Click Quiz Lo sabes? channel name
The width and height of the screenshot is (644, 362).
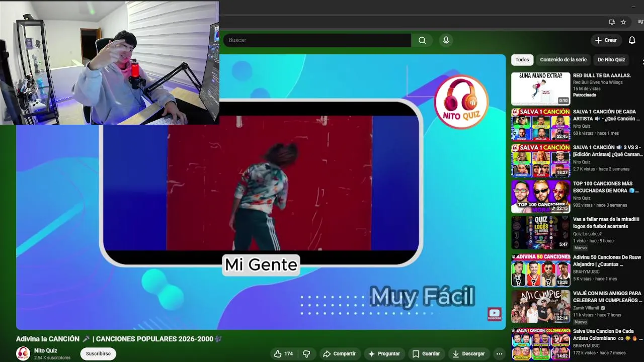(x=587, y=234)
